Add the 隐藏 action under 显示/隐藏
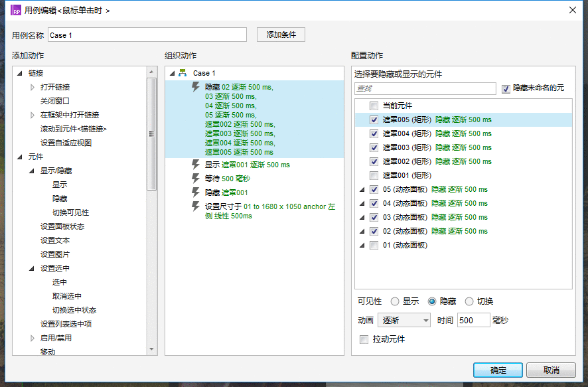The height and width of the screenshot is (387, 588). point(60,198)
